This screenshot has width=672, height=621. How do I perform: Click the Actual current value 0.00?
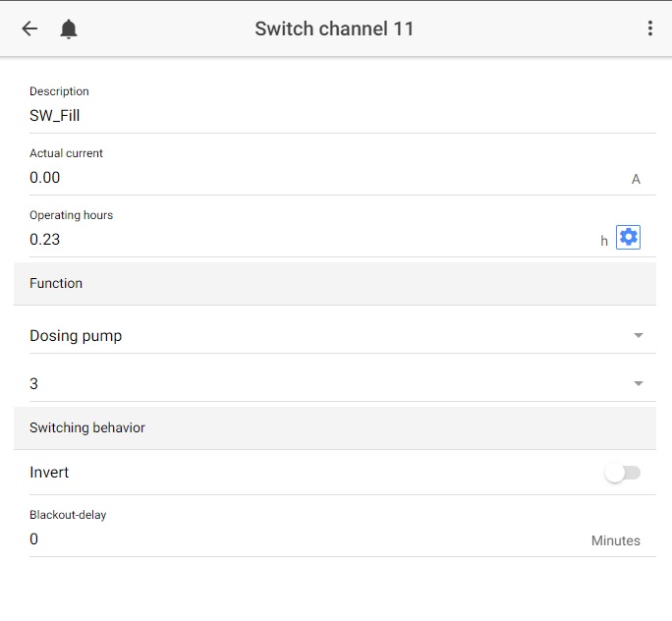point(44,178)
